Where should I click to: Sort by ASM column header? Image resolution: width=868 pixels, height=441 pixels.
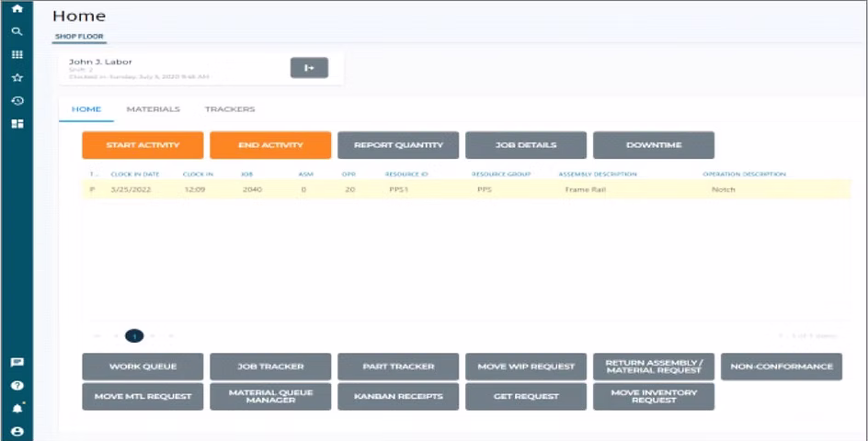point(306,175)
